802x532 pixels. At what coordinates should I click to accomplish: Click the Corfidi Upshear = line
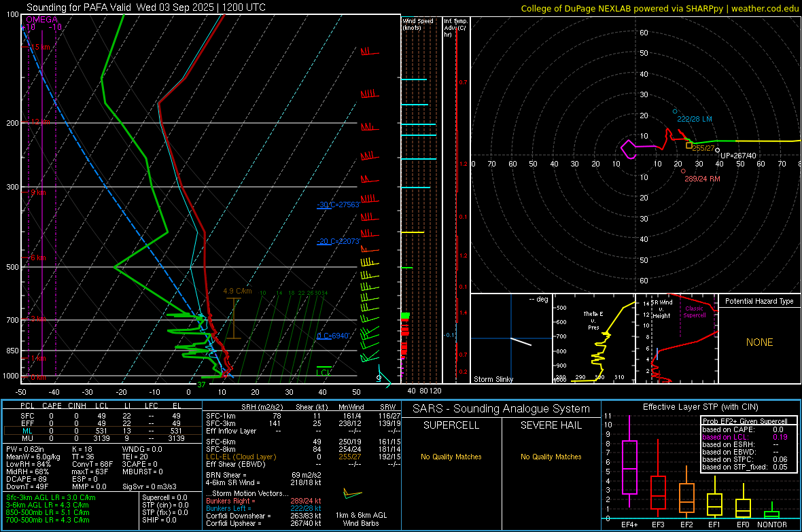coord(264,523)
